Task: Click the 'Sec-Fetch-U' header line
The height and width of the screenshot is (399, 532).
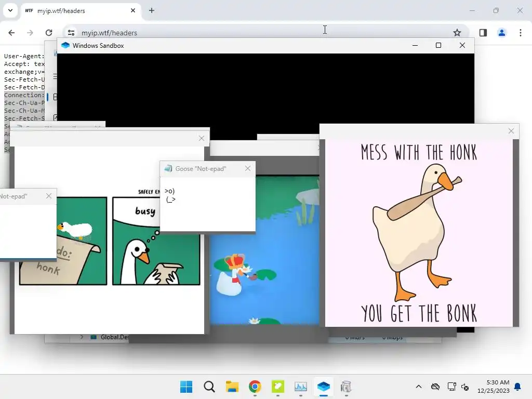Action: tap(24, 79)
